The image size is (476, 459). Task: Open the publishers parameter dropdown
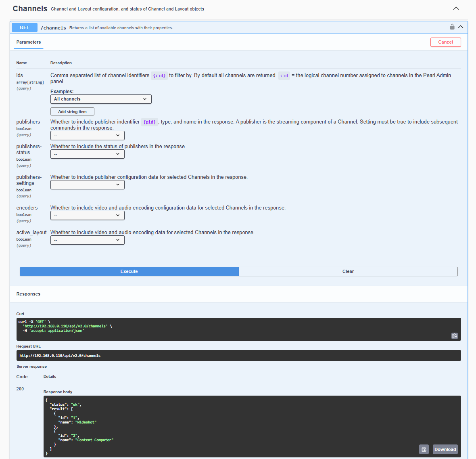point(87,135)
